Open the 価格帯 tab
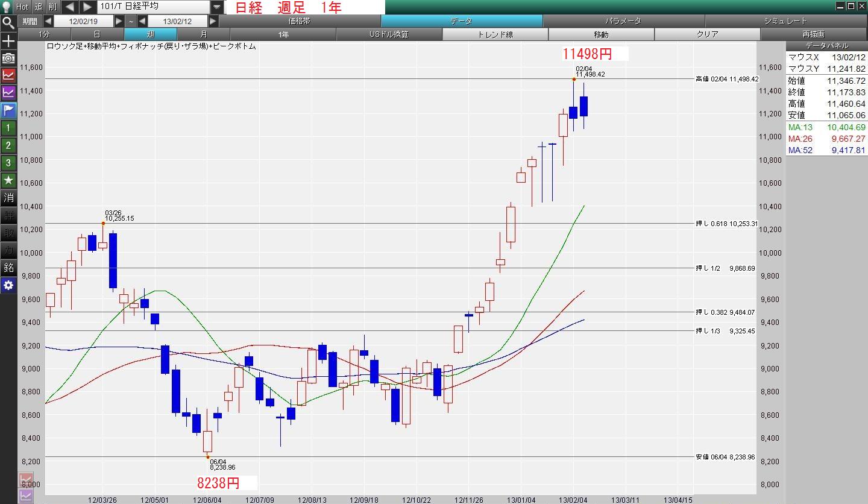The image size is (868, 504). (x=300, y=21)
